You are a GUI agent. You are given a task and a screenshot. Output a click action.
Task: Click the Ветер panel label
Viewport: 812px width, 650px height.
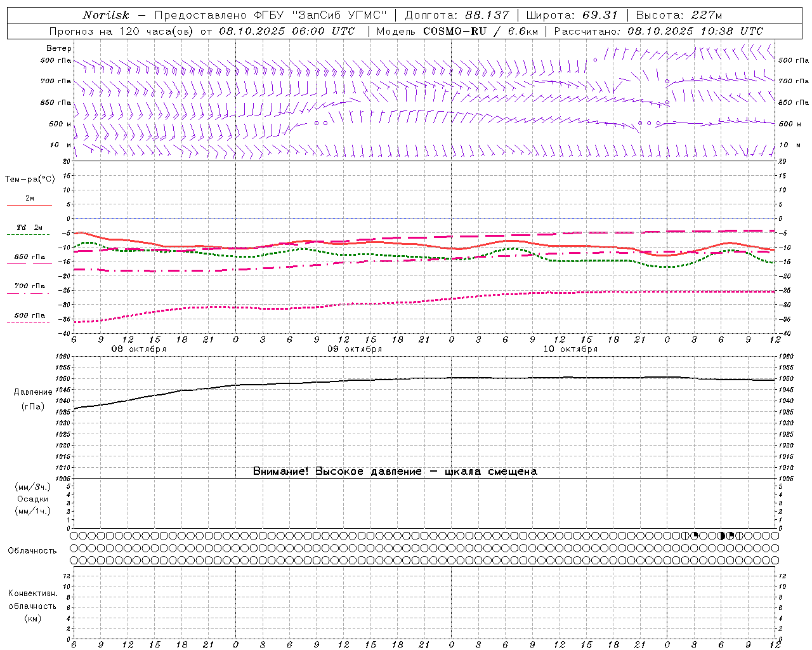click(x=59, y=48)
